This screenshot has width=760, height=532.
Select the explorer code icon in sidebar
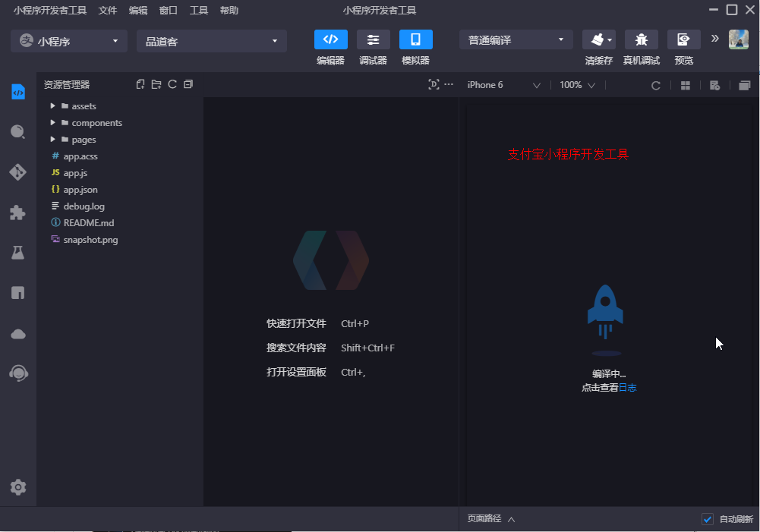coord(18,92)
